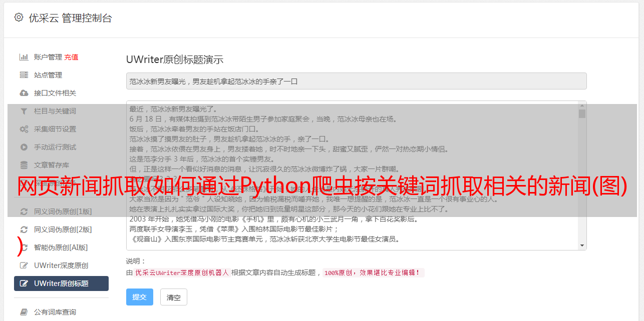Click the red 充值 link
The width and height of the screenshot is (644, 321).
tap(71, 57)
